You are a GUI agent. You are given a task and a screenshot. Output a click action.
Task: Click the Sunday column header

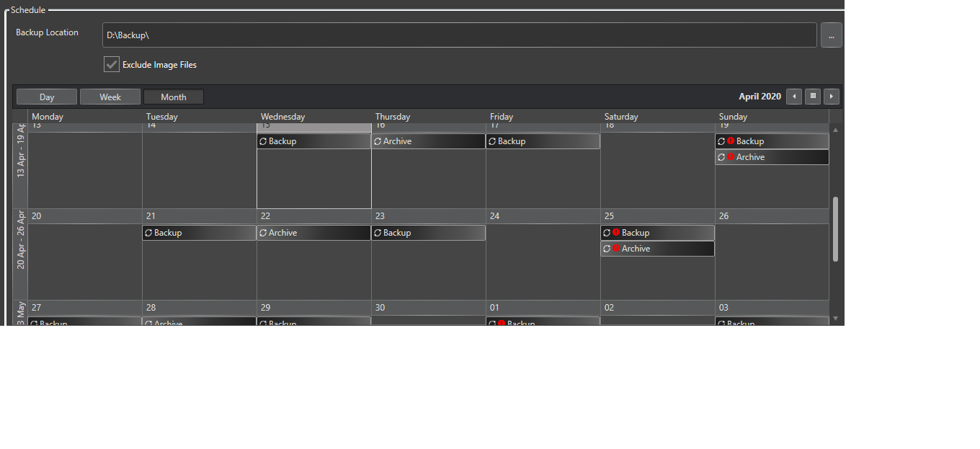coord(733,117)
